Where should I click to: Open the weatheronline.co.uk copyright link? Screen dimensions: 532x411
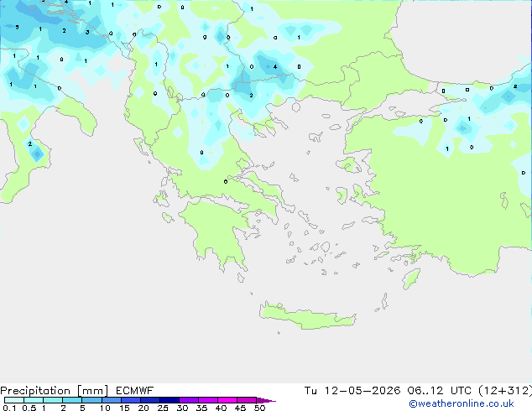462,403
